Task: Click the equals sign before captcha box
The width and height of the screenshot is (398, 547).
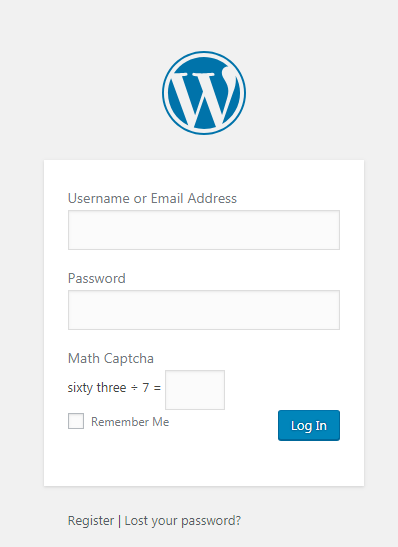Action: point(157,388)
